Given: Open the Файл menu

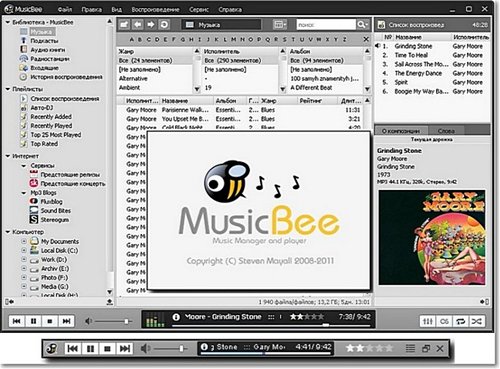Looking at the screenshot, I should pyautogui.click(x=65, y=9).
